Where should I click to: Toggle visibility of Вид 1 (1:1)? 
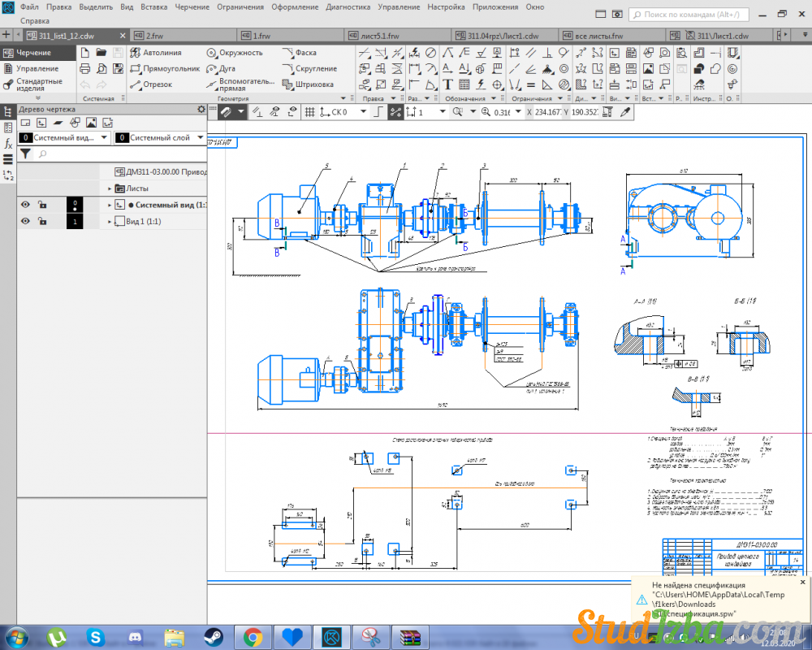(x=25, y=221)
